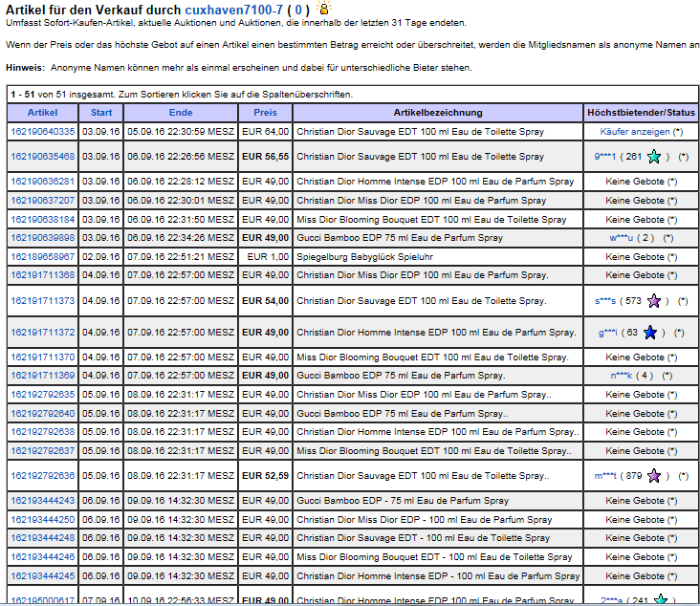Open feedback score 0 link in heading
700x606 pixels.
click(x=298, y=10)
